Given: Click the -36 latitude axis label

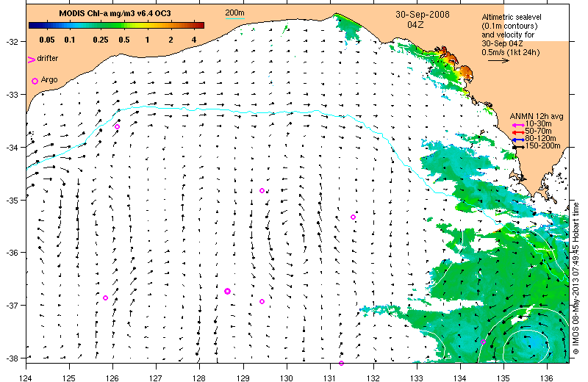Looking at the screenshot, I should 11,252.
